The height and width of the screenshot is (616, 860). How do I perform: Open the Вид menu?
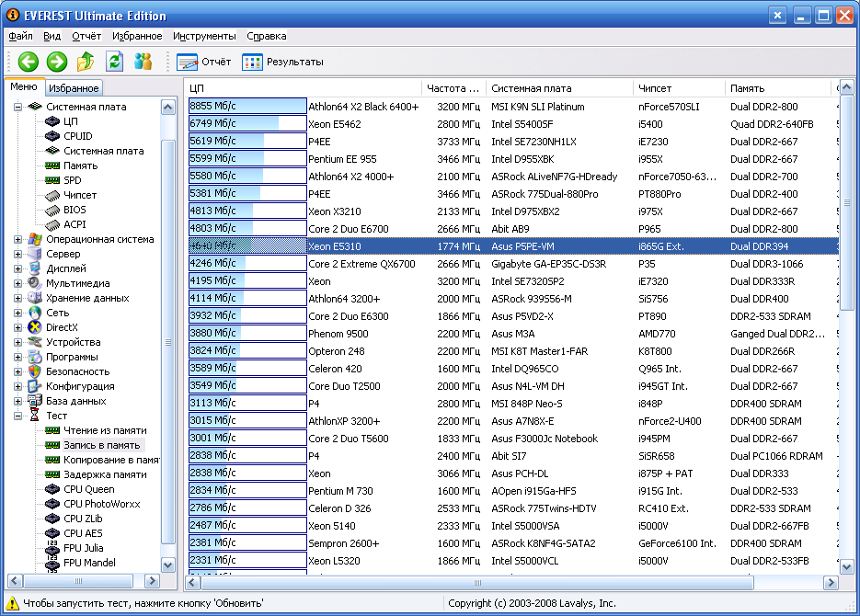[52, 36]
